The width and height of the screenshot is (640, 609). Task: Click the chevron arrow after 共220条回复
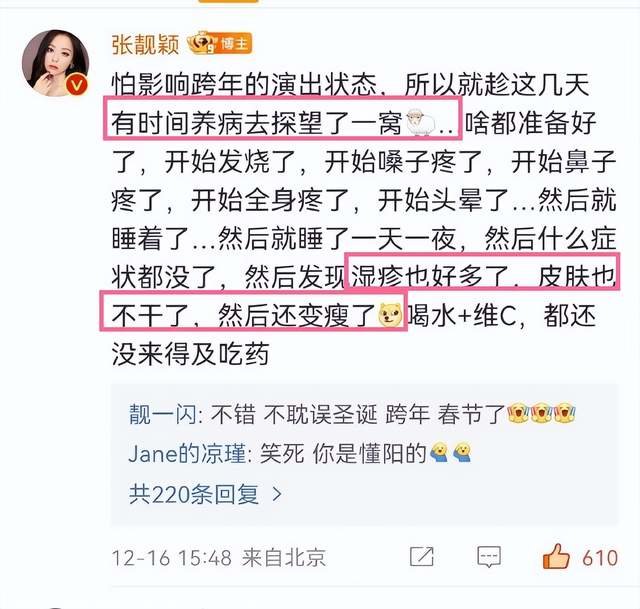[277, 495]
